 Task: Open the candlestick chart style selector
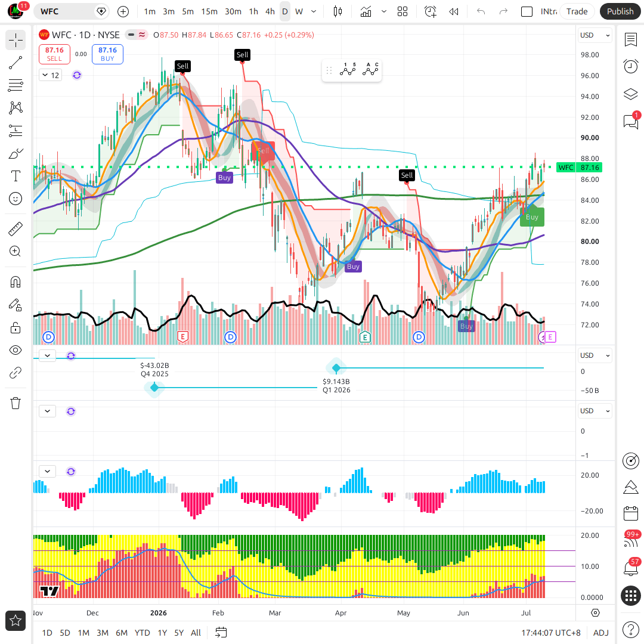tap(338, 11)
